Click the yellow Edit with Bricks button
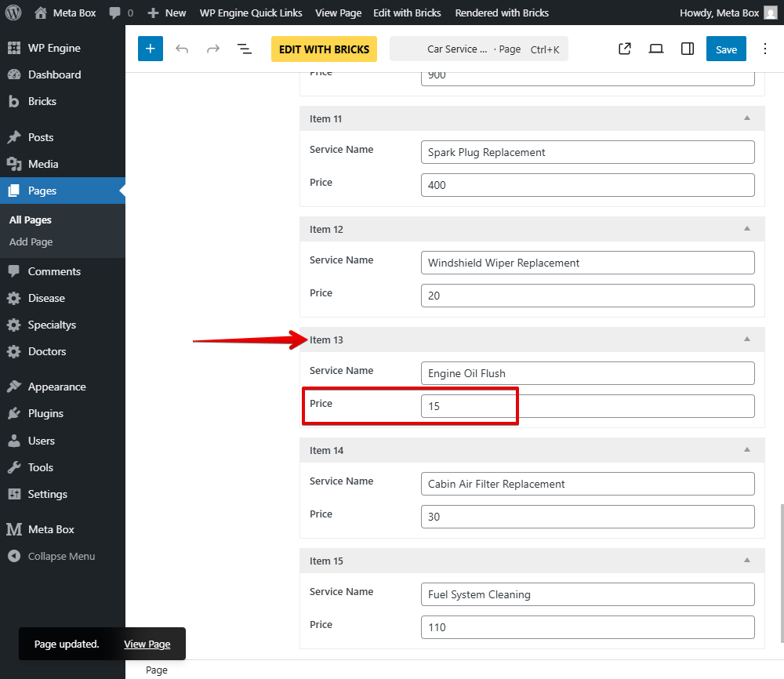 click(324, 49)
